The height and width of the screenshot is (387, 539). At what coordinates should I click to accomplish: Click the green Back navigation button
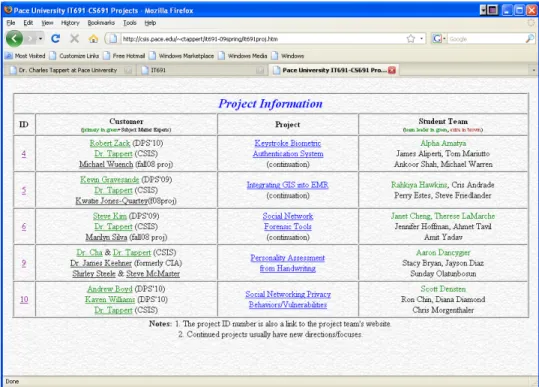pyautogui.click(x=14, y=38)
